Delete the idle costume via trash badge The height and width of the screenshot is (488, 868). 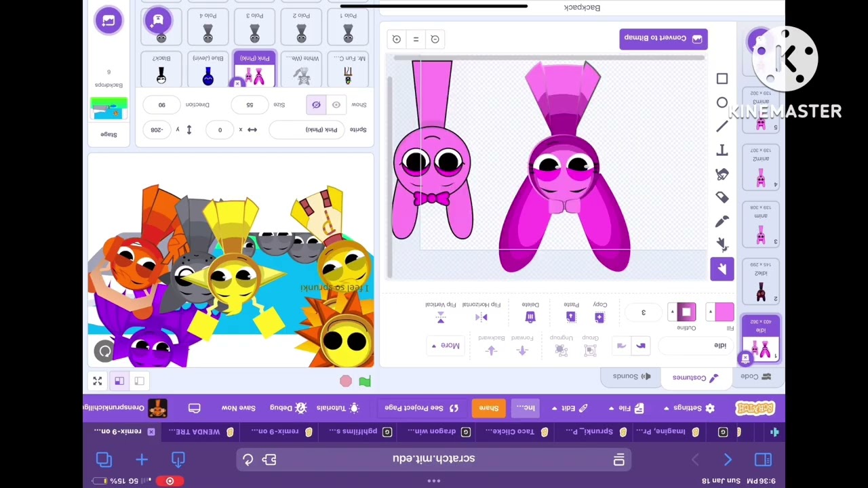745,359
